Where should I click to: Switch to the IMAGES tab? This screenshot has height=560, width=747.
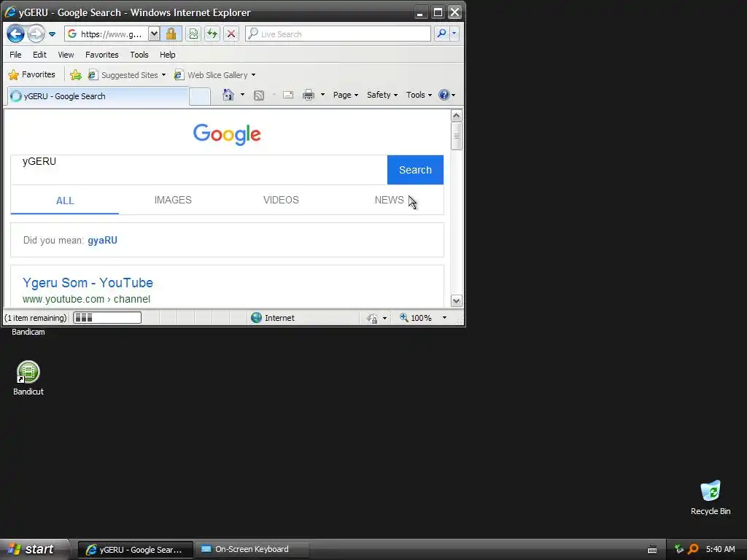173,200
